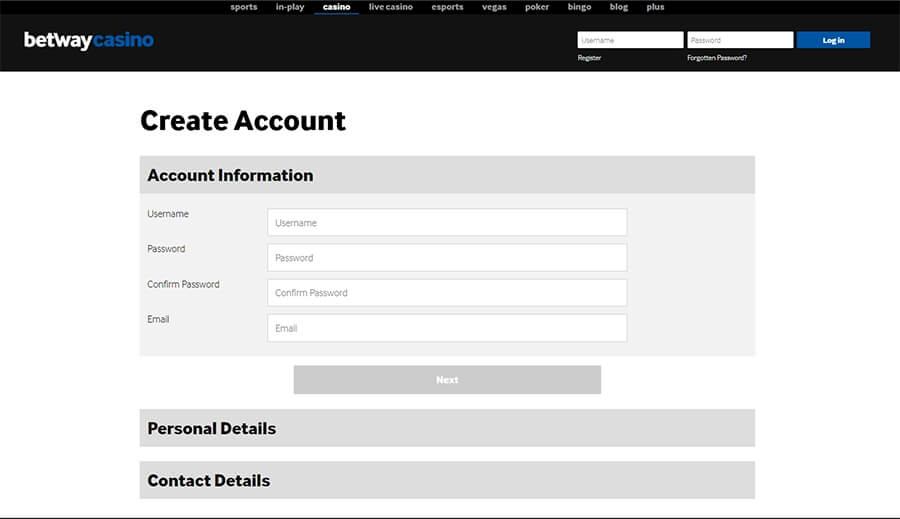Go to the live casino tab
Image resolution: width=900 pixels, height=519 pixels.
coord(391,7)
